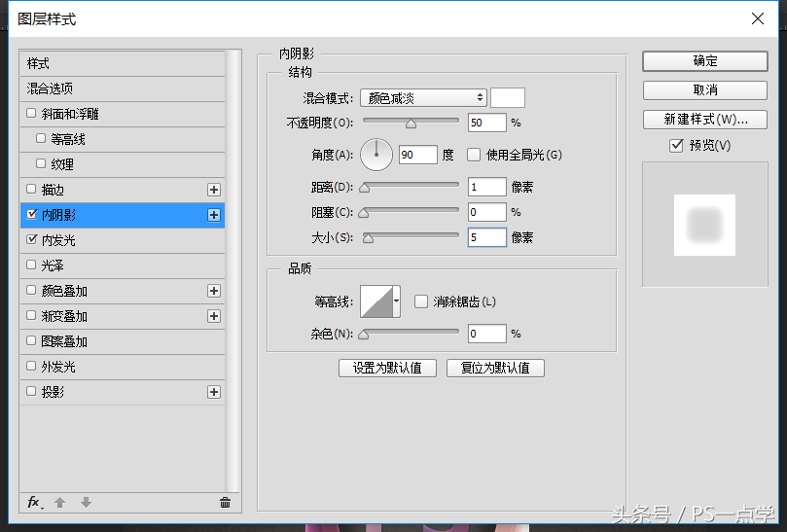
Task: Select 混合选项 in the left list
Action: [123, 89]
